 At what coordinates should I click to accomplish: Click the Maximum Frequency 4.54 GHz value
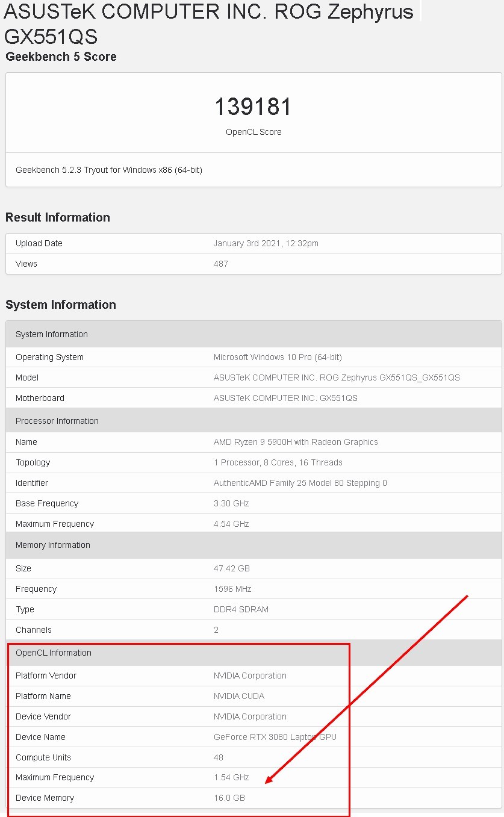pos(231,524)
